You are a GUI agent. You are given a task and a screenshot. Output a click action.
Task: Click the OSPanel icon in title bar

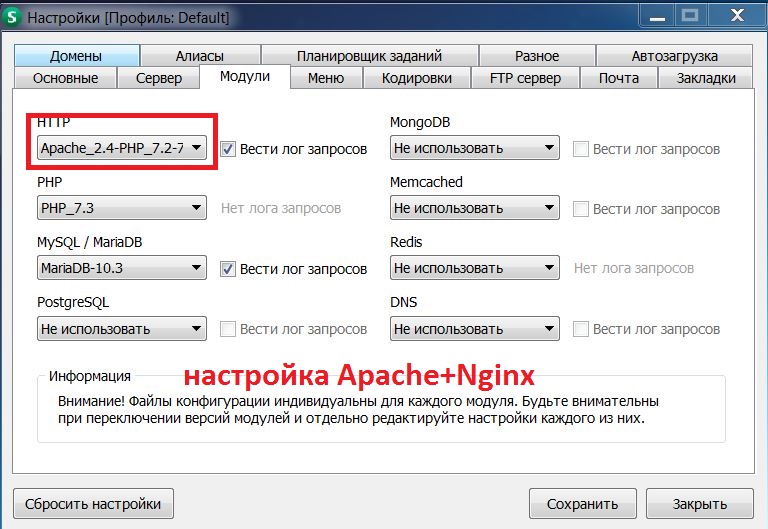[11, 18]
